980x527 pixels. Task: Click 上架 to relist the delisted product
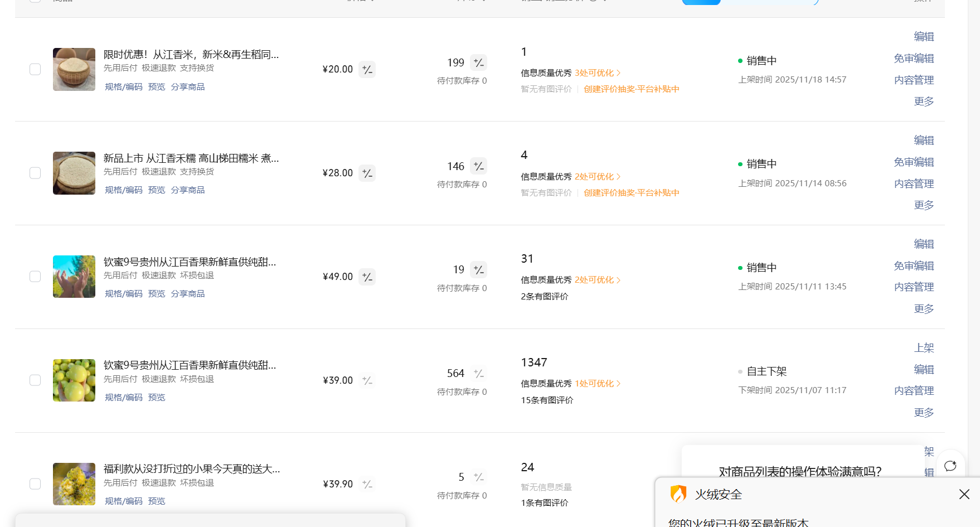tap(923, 348)
